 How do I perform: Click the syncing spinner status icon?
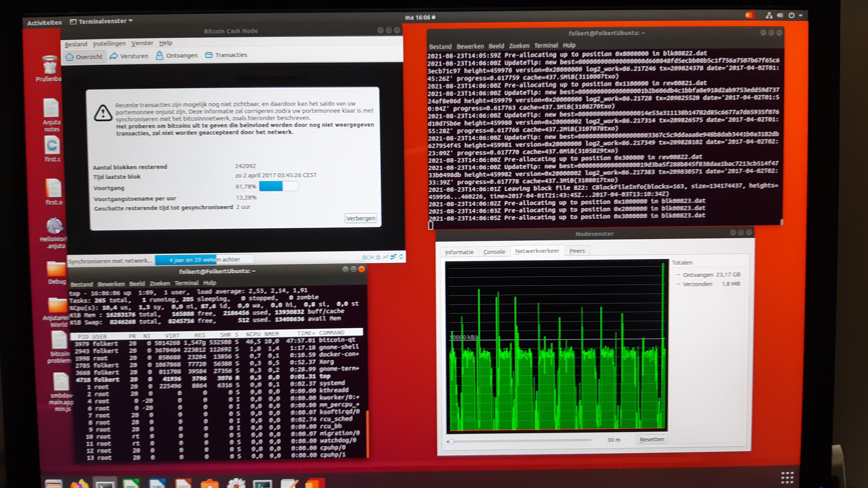(401, 257)
